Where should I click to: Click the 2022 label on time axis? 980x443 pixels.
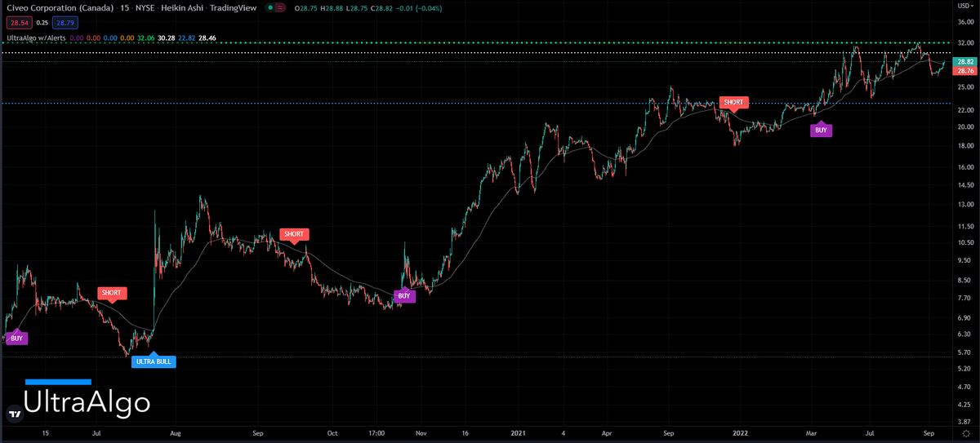click(x=741, y=432)
